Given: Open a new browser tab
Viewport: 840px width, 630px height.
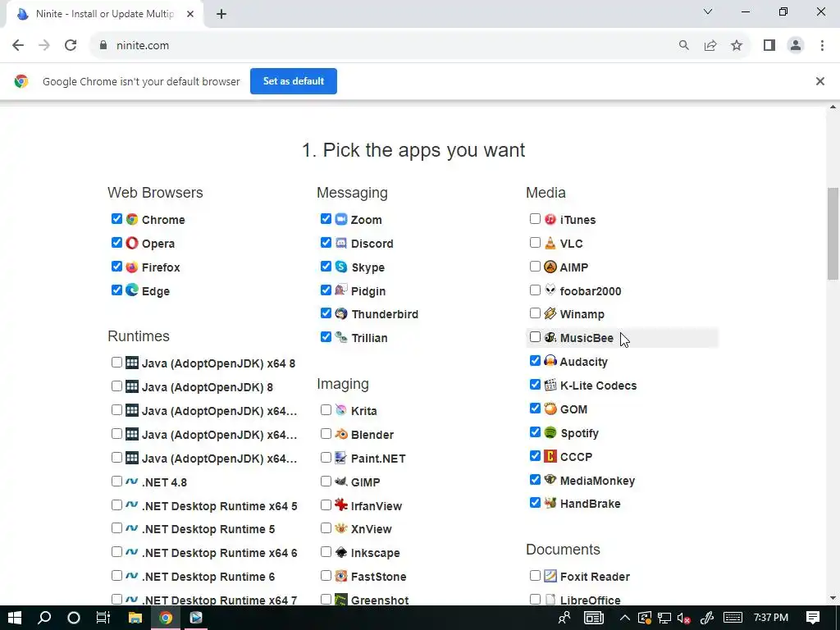Looking at the screenshot, I should [x=221, y=14].
